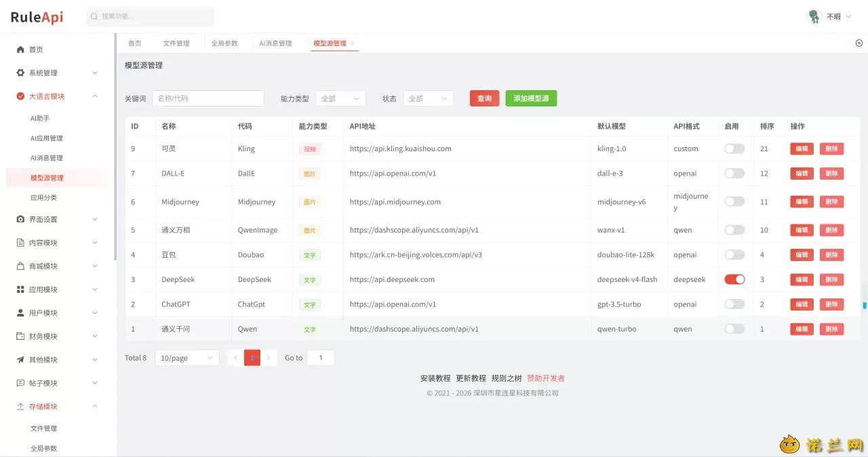Turn on the Midjourney enable switch
The height and width of the screenshot is (457, 868).
pyautogui.click(x=734, y=201)
